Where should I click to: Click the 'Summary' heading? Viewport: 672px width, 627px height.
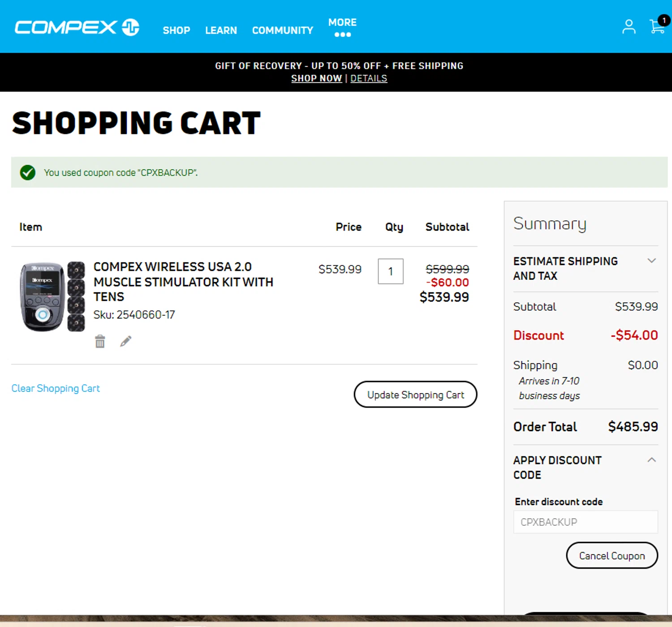[550, 223]
